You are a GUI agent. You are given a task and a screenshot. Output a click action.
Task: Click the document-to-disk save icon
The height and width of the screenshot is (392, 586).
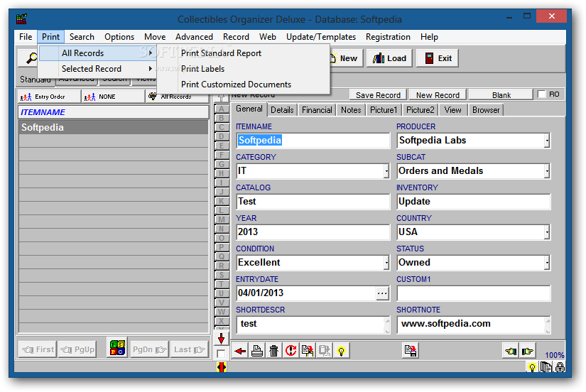[x=411, y=351]
